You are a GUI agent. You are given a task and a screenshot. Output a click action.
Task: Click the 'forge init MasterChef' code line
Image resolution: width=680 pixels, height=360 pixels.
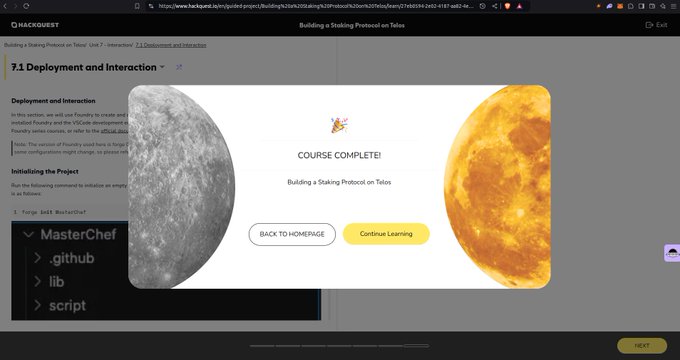click(54, 212)
